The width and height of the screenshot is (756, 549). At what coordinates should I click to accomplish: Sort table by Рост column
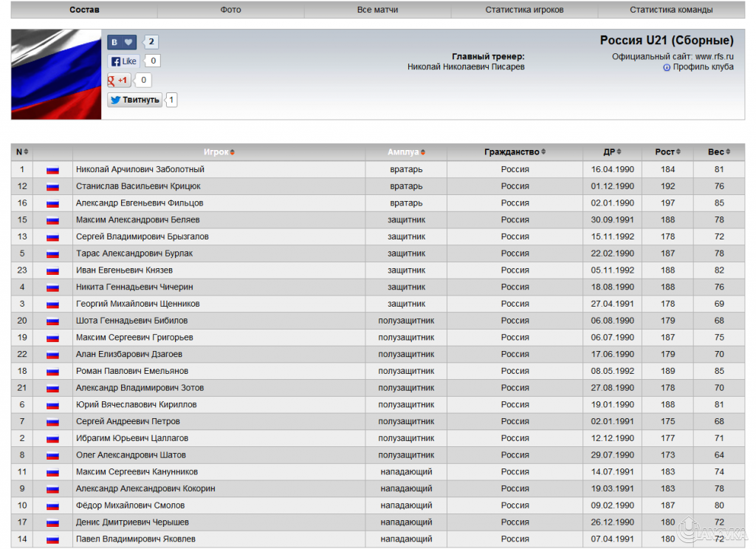(667, 152)
